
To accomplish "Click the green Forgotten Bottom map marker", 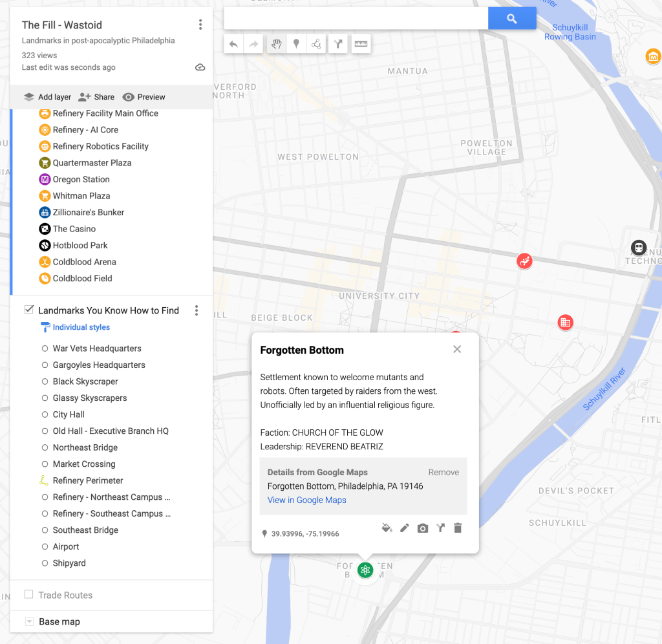I will coord(365,570).
